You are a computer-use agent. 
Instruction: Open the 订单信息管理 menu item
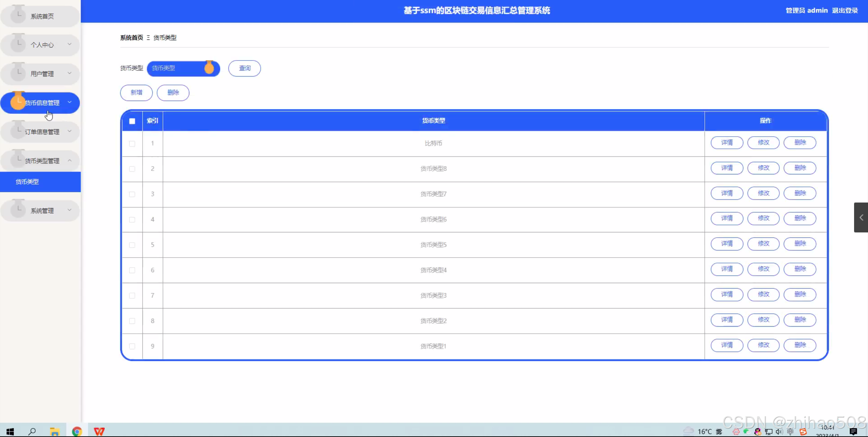pos(42,132)
